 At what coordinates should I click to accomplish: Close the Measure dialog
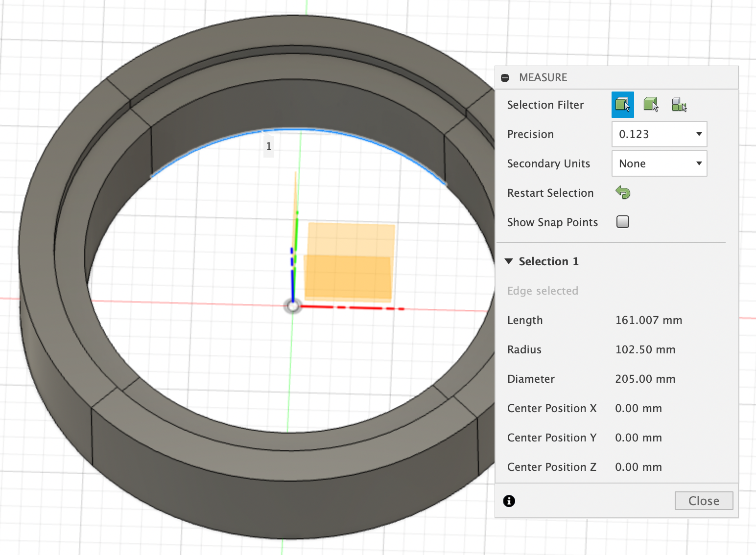(704, 501)
